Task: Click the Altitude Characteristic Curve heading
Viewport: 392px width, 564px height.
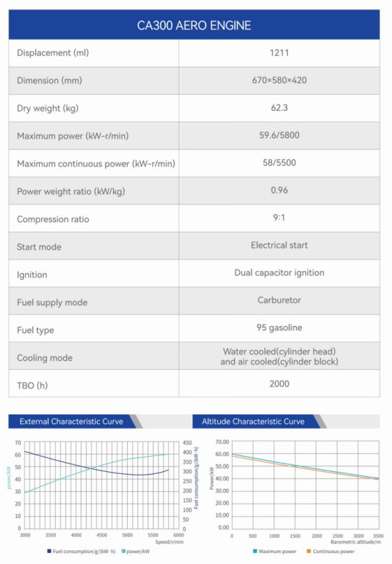Action: (253, 421)
